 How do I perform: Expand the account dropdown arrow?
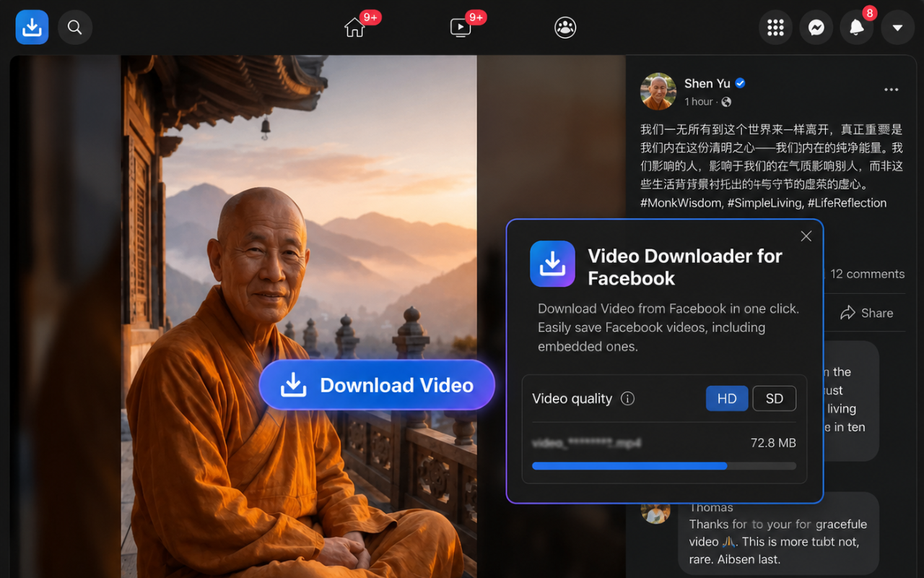pos(897,27)
